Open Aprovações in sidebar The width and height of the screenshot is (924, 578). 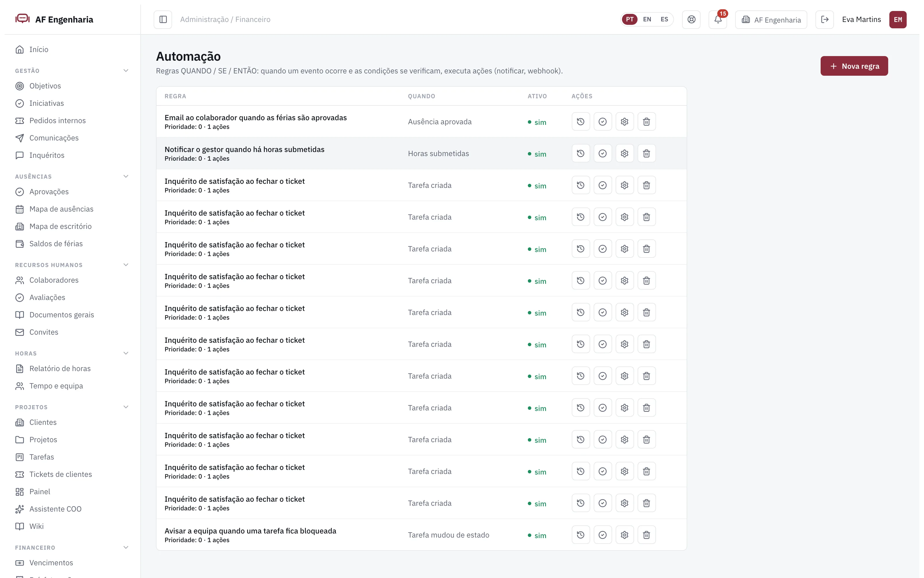pos(72,192)
